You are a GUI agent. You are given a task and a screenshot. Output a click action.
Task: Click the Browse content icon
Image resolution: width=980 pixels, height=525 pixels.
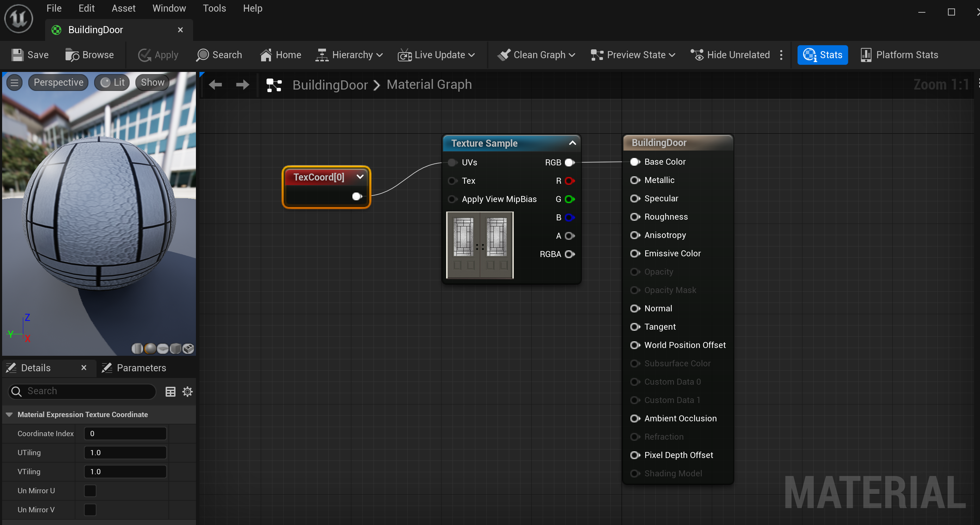point(72,55)
